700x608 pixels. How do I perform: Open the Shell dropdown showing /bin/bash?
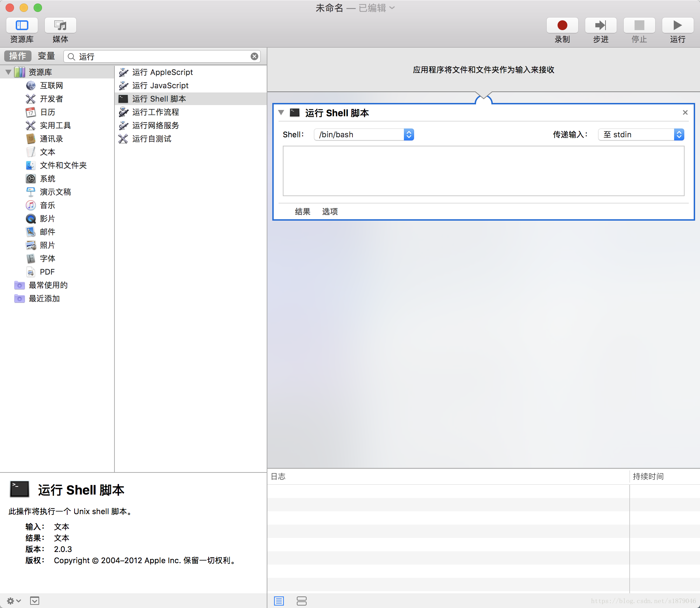tap(364, 134)
